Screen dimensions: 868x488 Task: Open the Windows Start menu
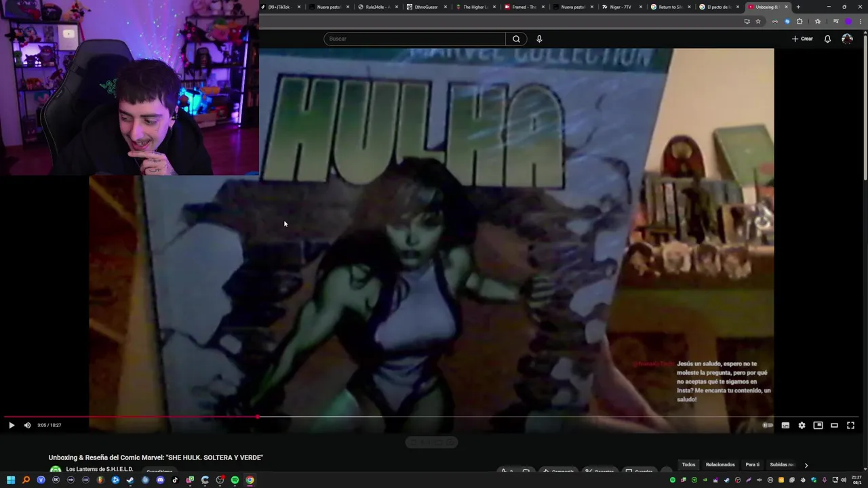(11, 480)
